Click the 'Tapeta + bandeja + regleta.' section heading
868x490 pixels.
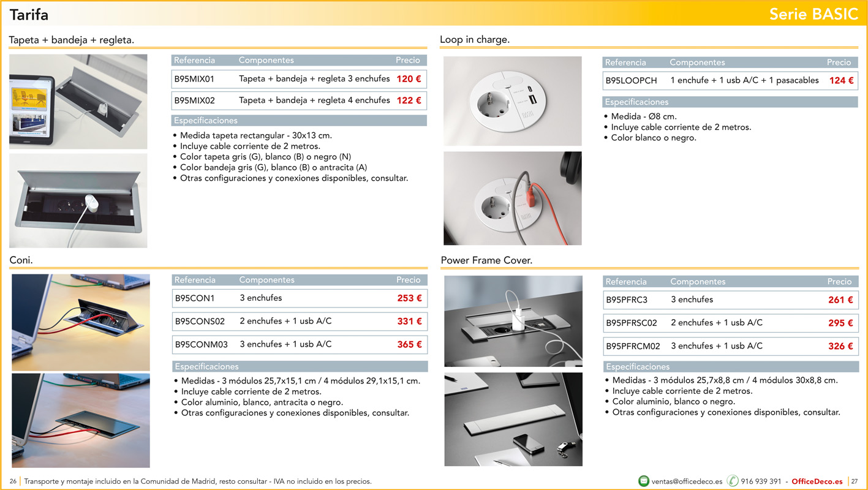(72, 40)
